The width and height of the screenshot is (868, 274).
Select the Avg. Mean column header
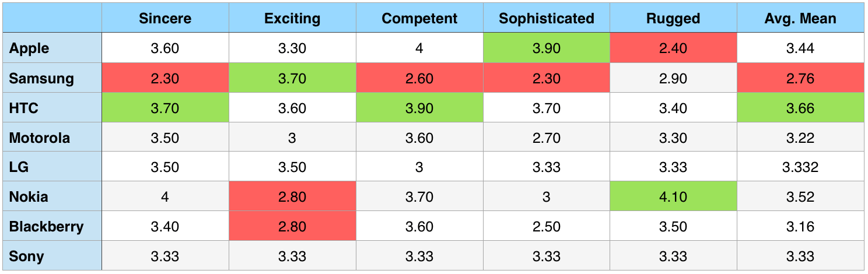[x=800, y=19]
